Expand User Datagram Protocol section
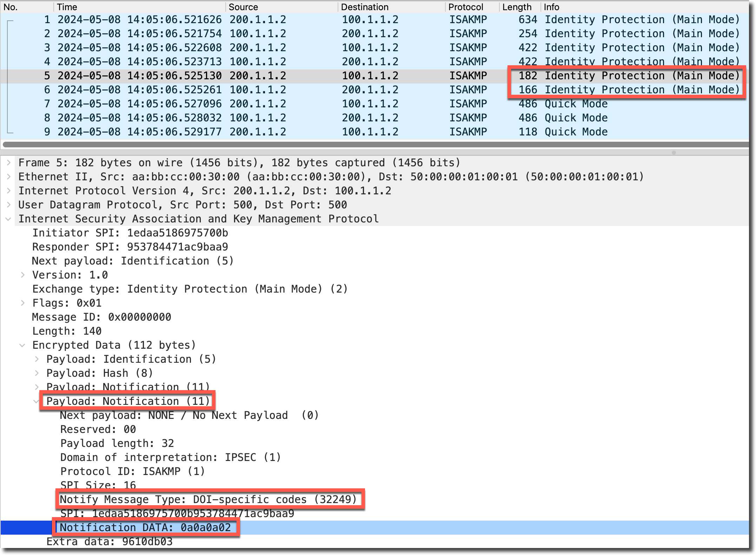Viewport: 756px width, 555px height. pos(9,205)
